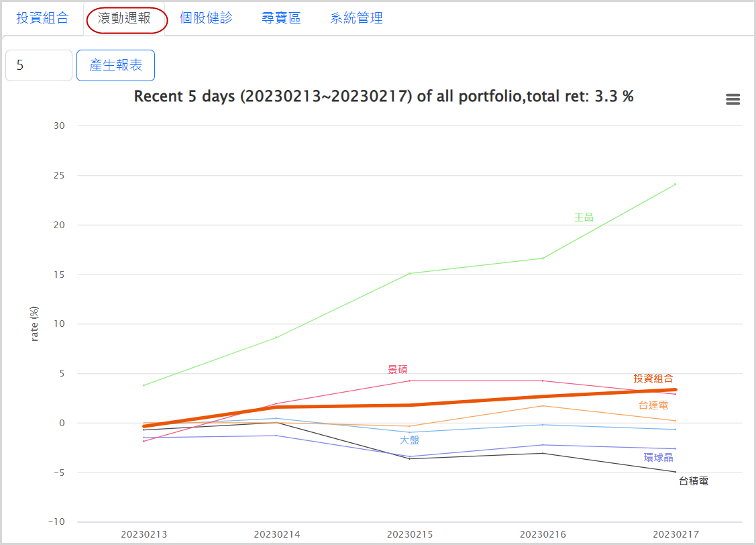Go to the 尋寶區 tab
Image resolution: width=756 pixels, height=545 pixels.
point(281,18)
